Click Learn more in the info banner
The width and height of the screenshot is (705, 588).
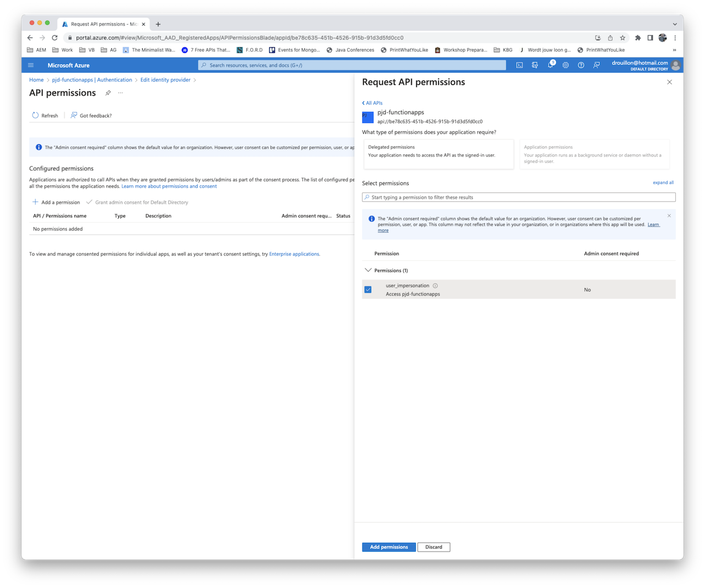click(653, 224)
